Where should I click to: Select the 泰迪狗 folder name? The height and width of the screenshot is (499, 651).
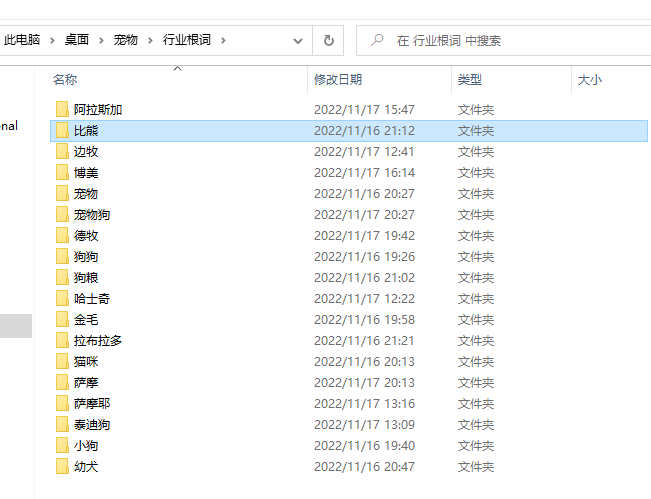[92, 425]
